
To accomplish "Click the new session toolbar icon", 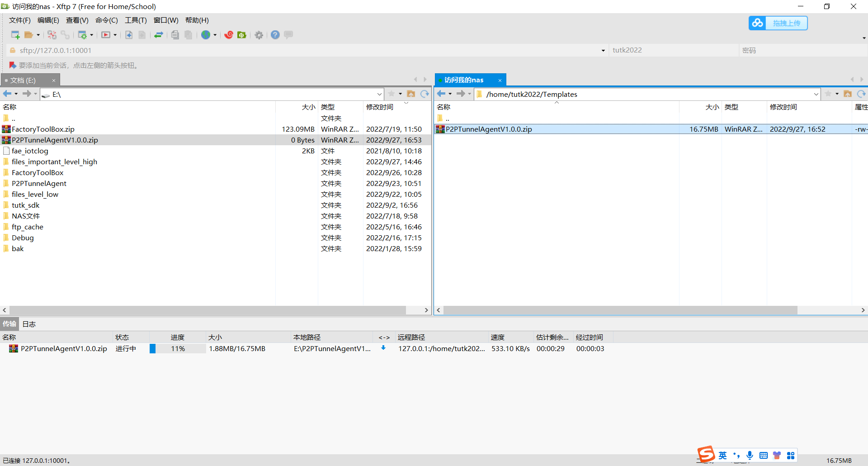I will click(15, 35).
